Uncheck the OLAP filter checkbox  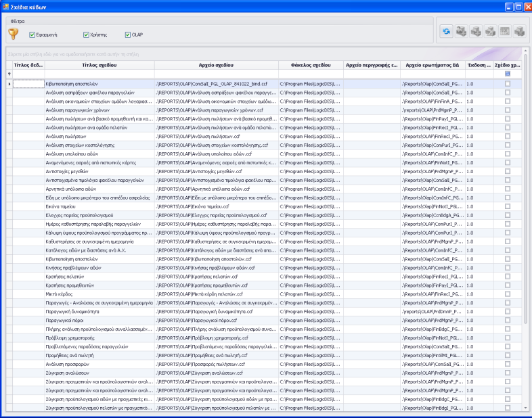coord(128,34)
